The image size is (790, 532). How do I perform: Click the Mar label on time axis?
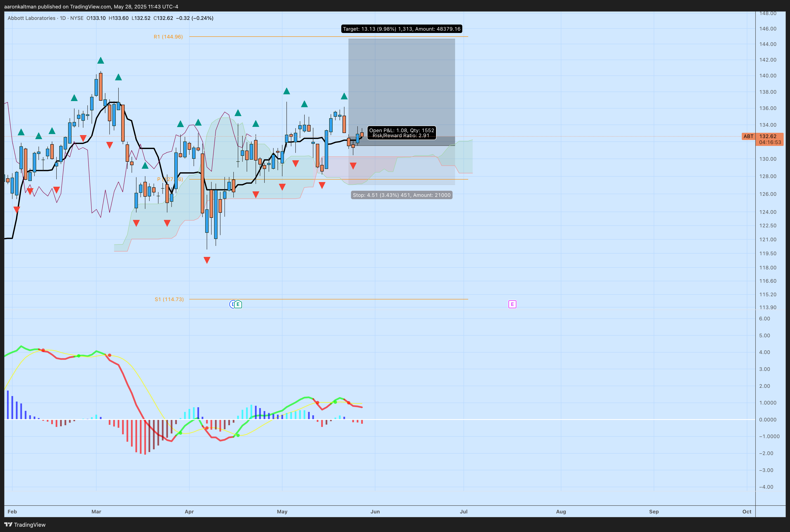tap(96, 512)
